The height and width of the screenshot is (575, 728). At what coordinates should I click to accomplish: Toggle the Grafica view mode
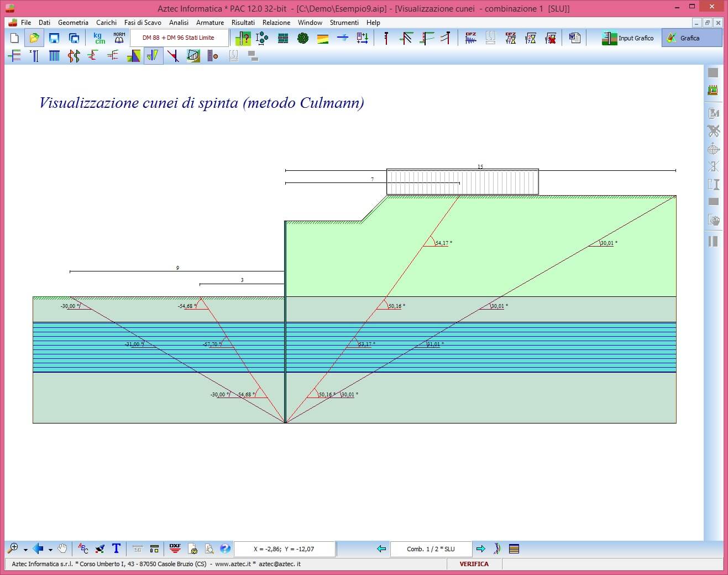click(x=692, y=38)
